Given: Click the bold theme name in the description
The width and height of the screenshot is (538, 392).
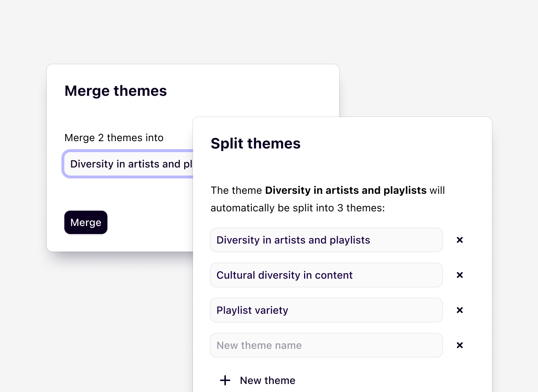Looking at the screenshot, I should [346, 190].
